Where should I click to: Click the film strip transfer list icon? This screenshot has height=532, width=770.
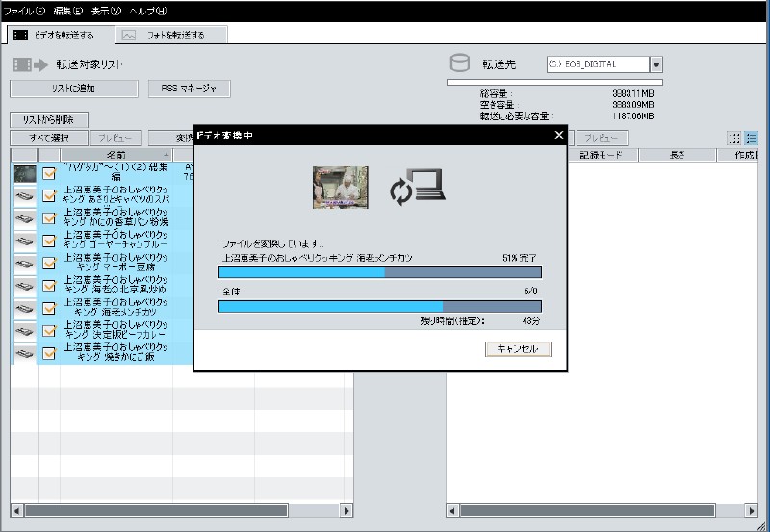click(x=29, y=64)
